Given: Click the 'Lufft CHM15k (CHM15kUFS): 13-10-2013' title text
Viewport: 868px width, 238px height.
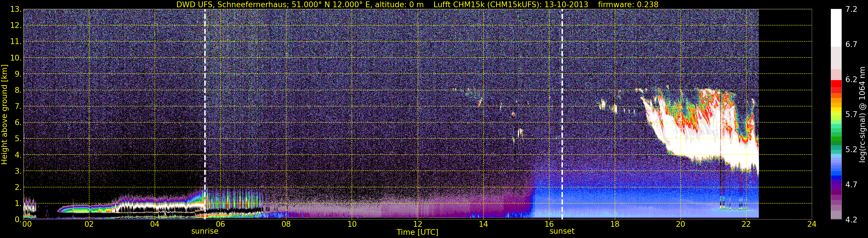Looking at the screenshot, I should point(511,4).
